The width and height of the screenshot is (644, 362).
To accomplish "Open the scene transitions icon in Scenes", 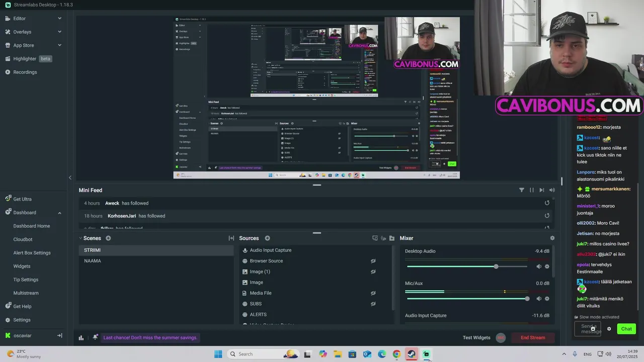I will click(x=231, y=238).
